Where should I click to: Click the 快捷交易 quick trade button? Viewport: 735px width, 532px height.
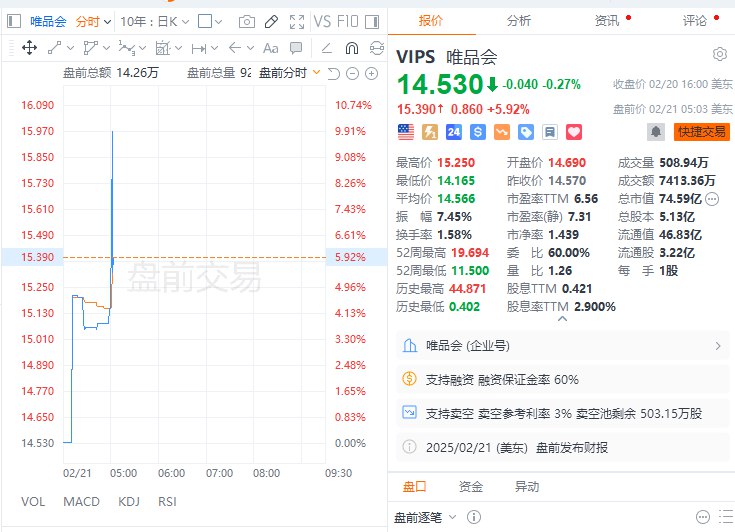(x=702, y=132)
